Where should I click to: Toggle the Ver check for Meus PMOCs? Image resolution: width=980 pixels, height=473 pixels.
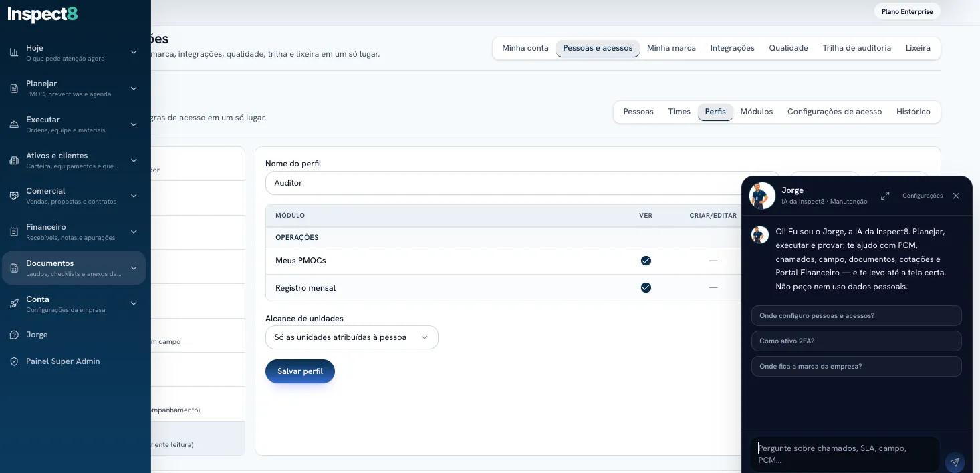pyautogui.click(x=646, y=261)
